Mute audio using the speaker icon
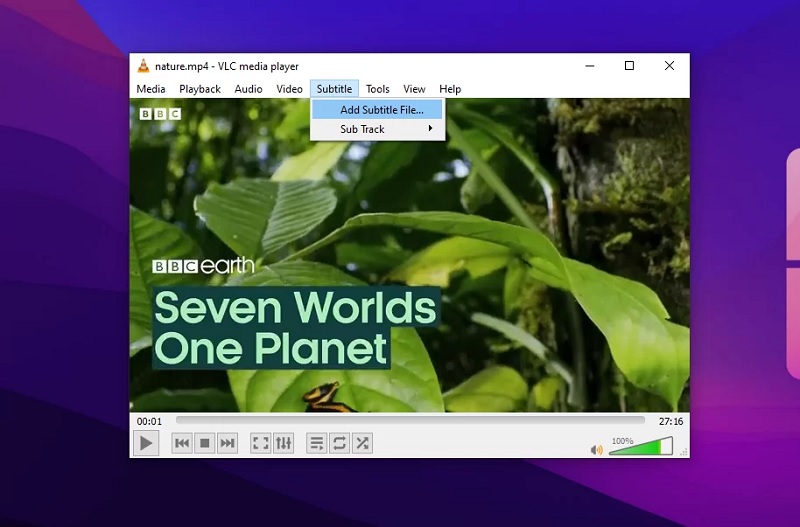Image resolution: width=800 pixels, height=527 pixels. click(597, 449)
